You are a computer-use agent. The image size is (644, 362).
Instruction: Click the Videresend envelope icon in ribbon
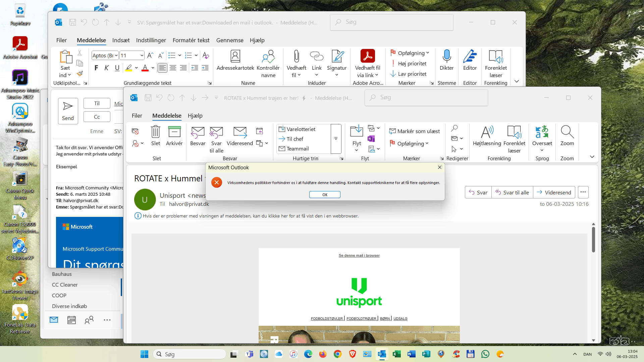pyautogui.click(x=239, y=133)
